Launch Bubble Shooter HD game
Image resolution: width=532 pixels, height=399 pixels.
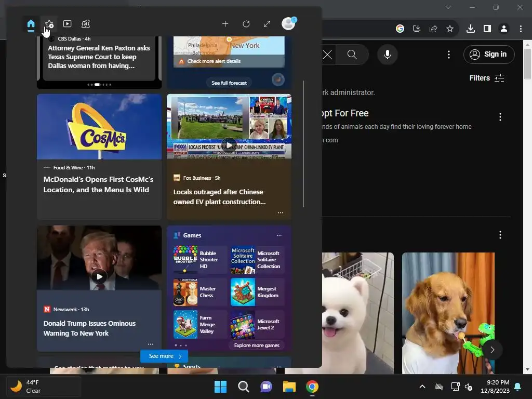200,260
